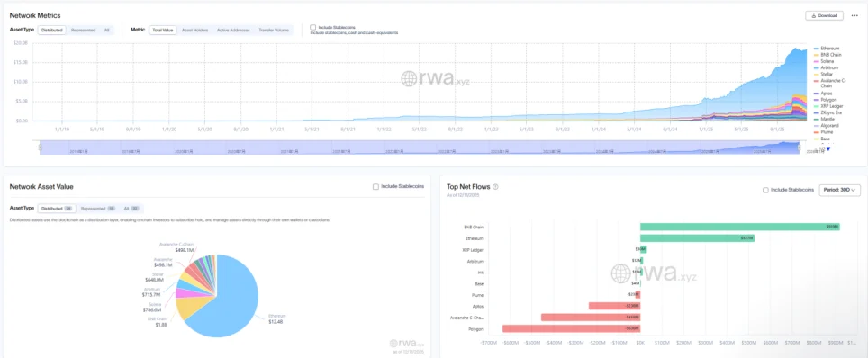Toggle the Ethereum legend series marker
The width and height of the screenshot is (868, 358).
[816, 49]
